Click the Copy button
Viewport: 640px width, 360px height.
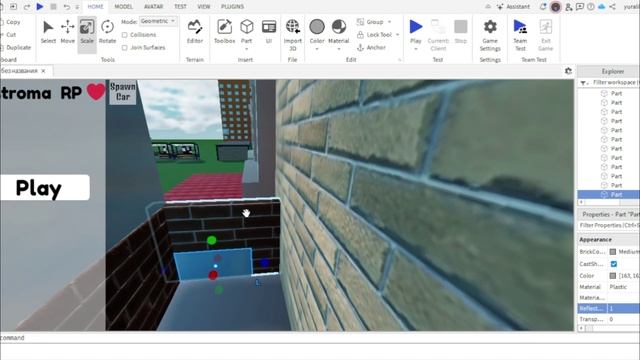[10, 22]
